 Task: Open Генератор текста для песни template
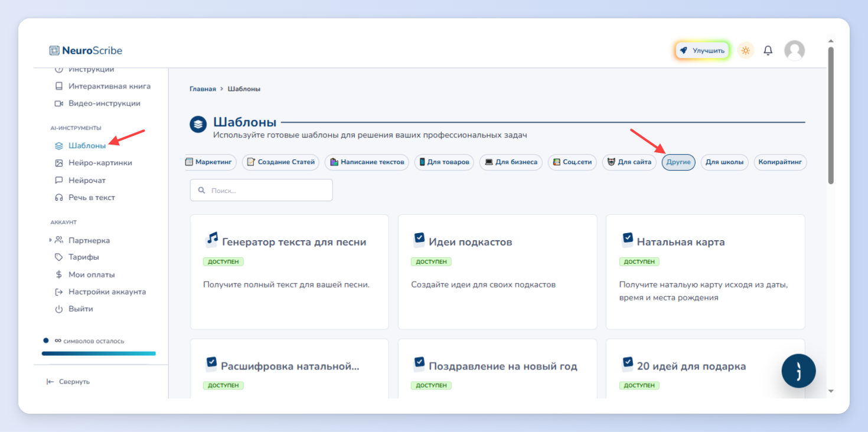click(289, 271)
